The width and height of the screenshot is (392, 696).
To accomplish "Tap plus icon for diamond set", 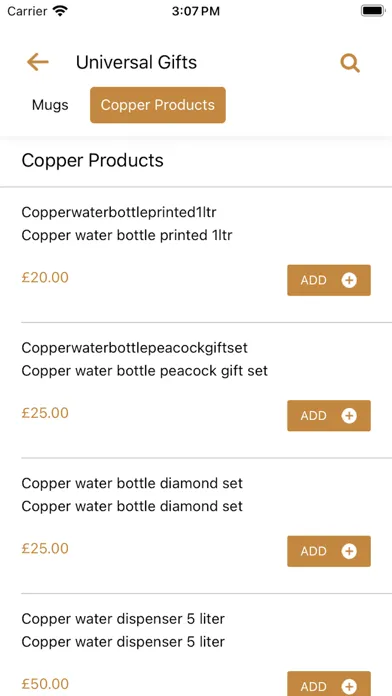I will coord(349,551).
